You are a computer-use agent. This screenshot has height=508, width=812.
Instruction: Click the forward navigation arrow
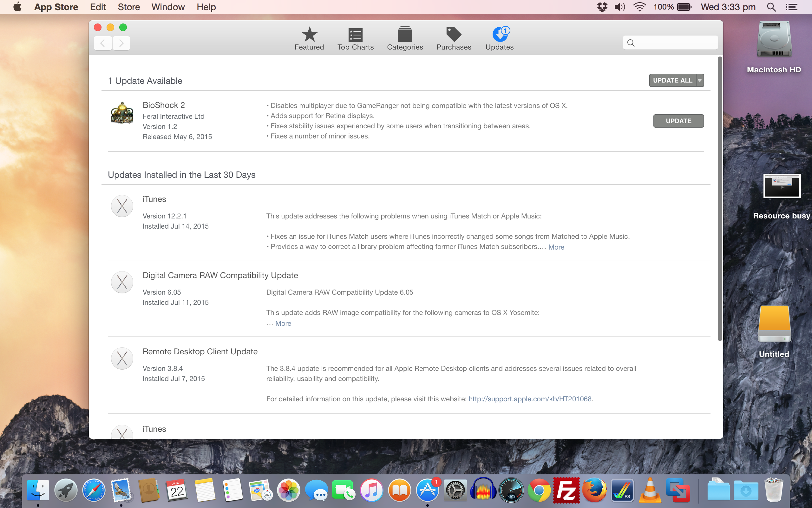pyautogui.click(x=121, y=43)
